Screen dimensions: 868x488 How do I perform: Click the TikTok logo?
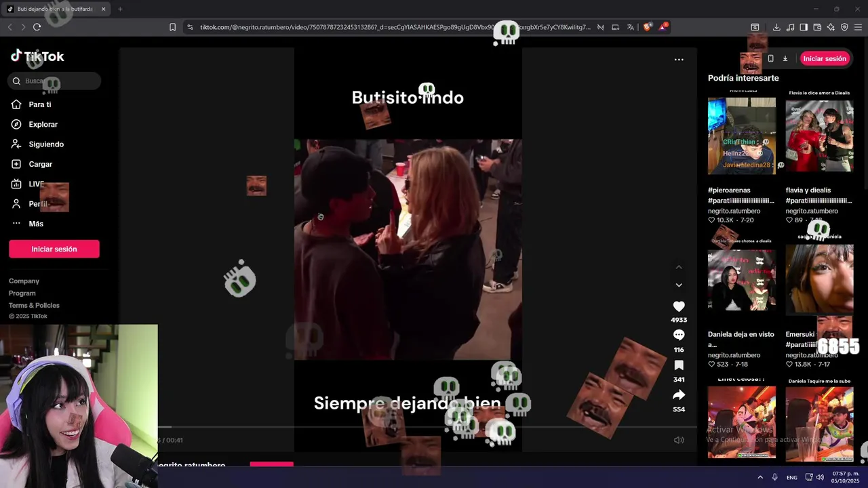tap(37, 56)
